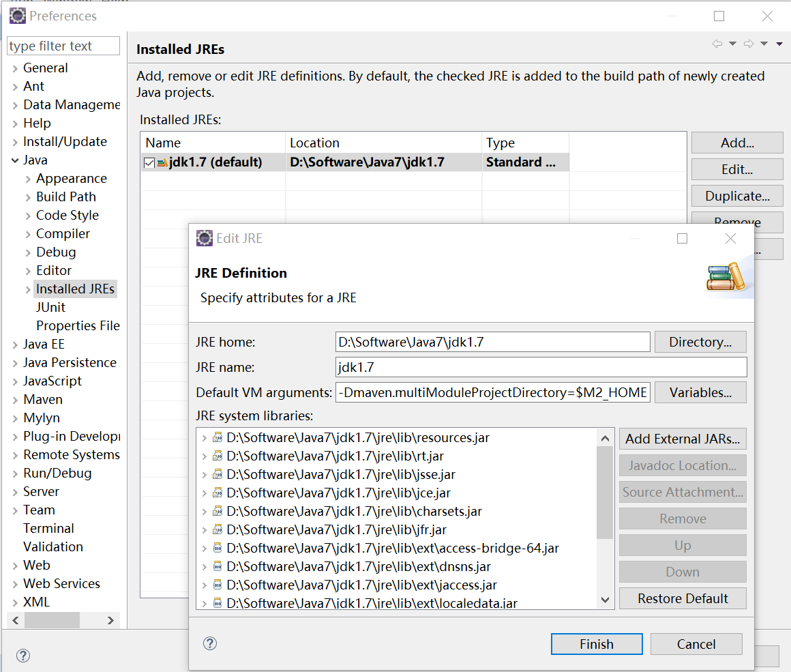This screenshot has height=672, width=791.
Task: Click the help icon in Preferences window
Action: point(23,656)
